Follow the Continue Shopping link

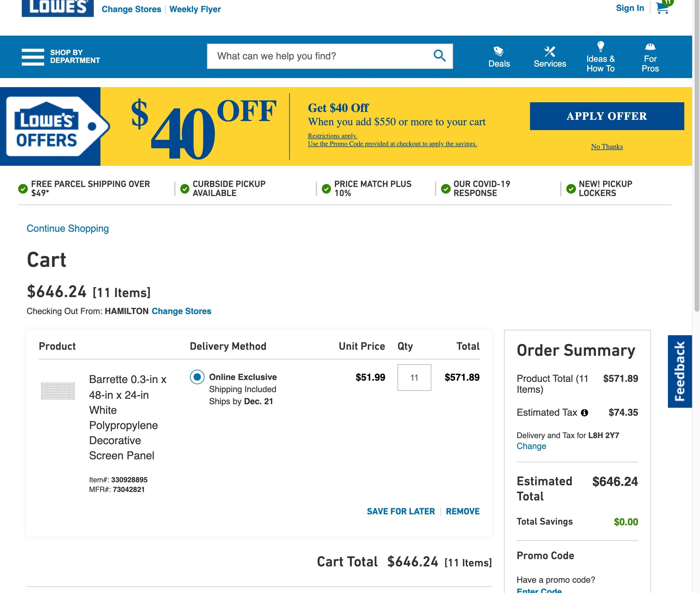pos(67,228)
